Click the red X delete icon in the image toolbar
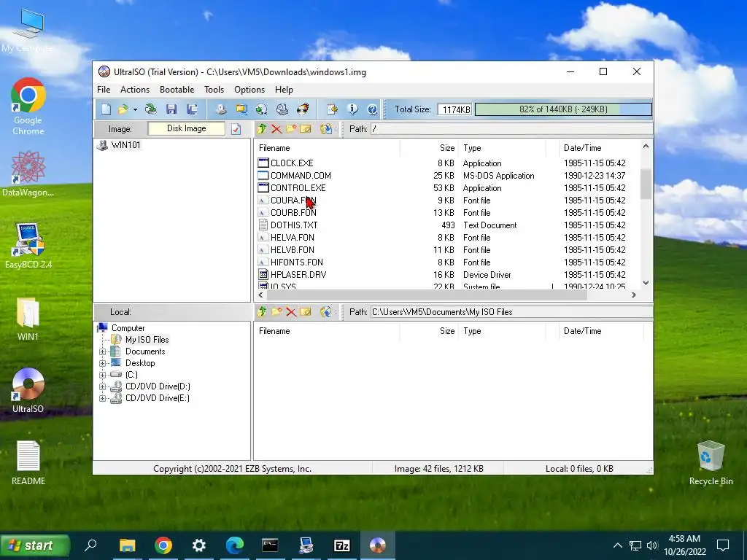The width and height of the screenshot is (747, 560). 276,128
